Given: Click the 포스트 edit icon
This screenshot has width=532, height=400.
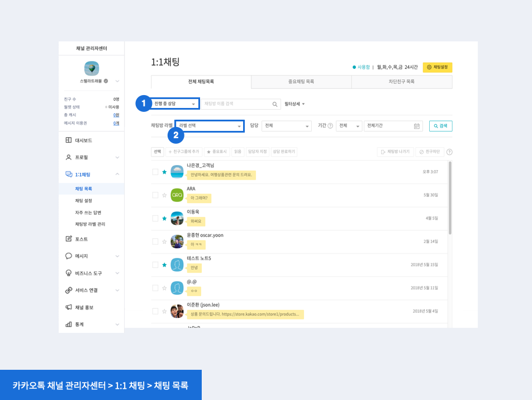Looking at the screenshot, I should point(69,239).
